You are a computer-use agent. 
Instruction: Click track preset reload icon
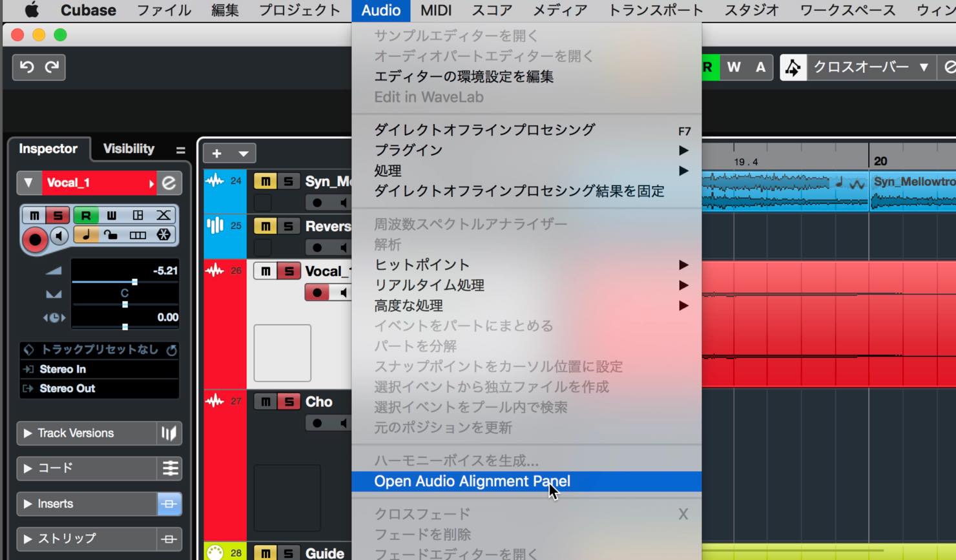pyautogui.click(x=171, y=350)
